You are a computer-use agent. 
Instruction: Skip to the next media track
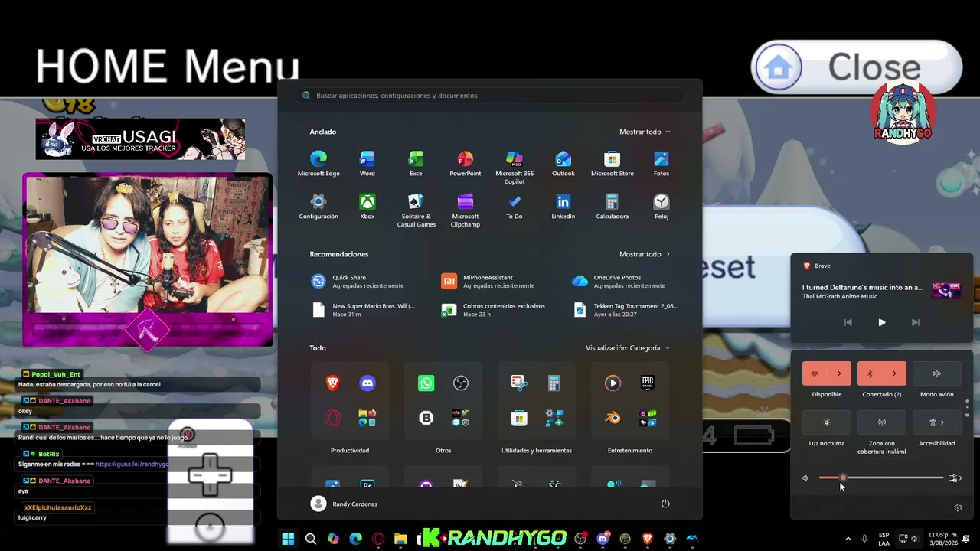[x=916, y=323]
